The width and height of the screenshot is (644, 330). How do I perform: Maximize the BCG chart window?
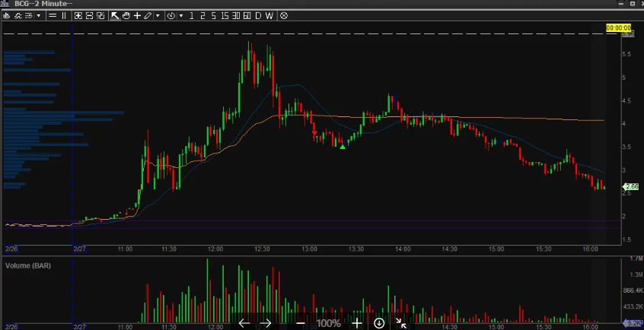click(633, 4)
